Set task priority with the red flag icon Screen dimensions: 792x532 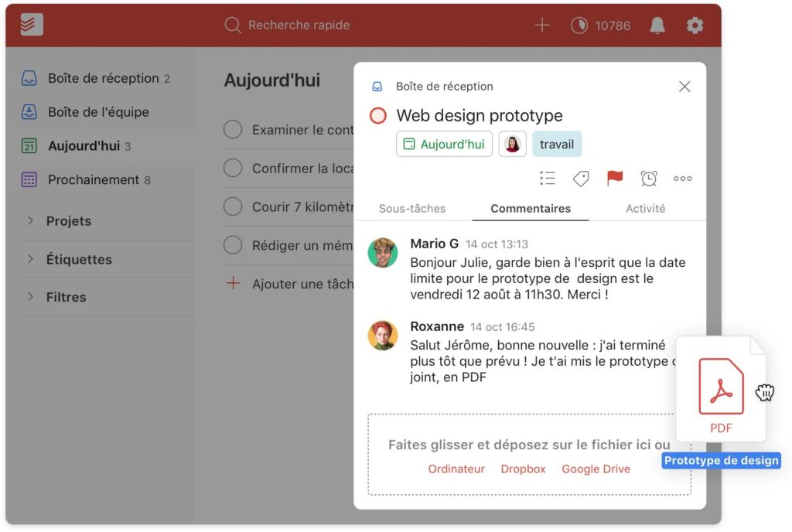614,179
